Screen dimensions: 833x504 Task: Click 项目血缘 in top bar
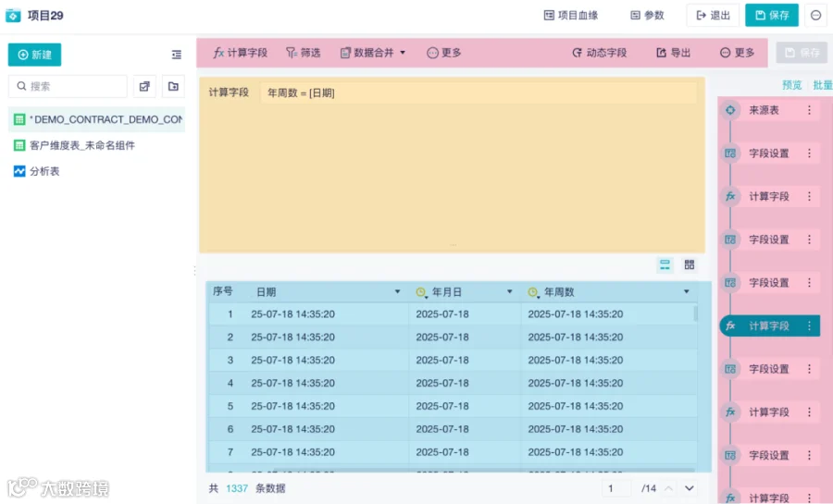[571, 16]
